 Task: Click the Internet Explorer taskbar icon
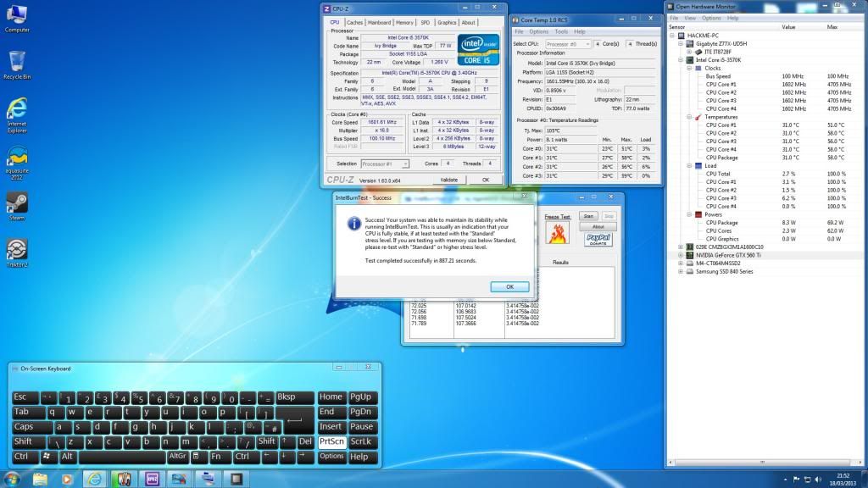click(x=95, y=479)
